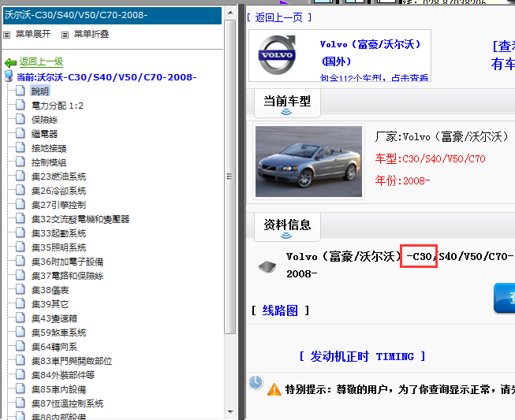The image size is (515, 420).
Task: Click the document icon beside 集59煞車系統
Action: click(21, 332)
